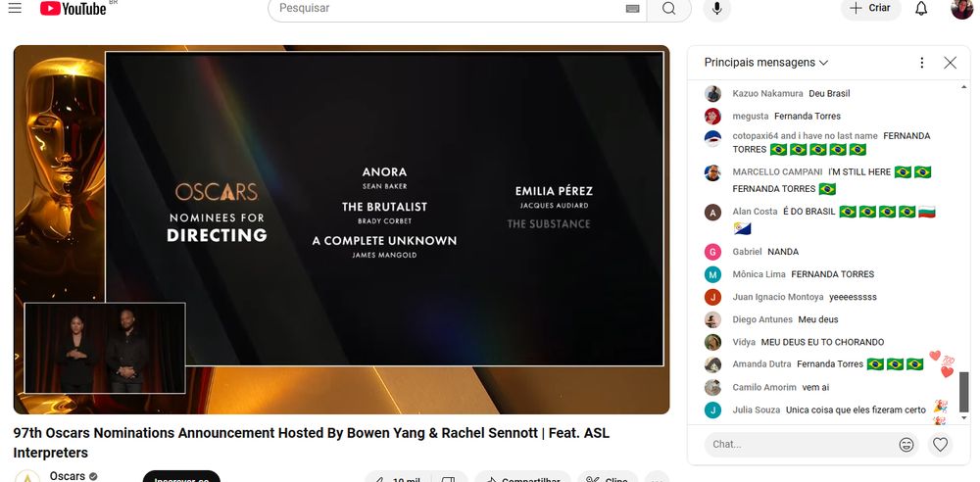Click Gabriel's pink G avatar
The image size is (980, 482).
click(713, 252)
